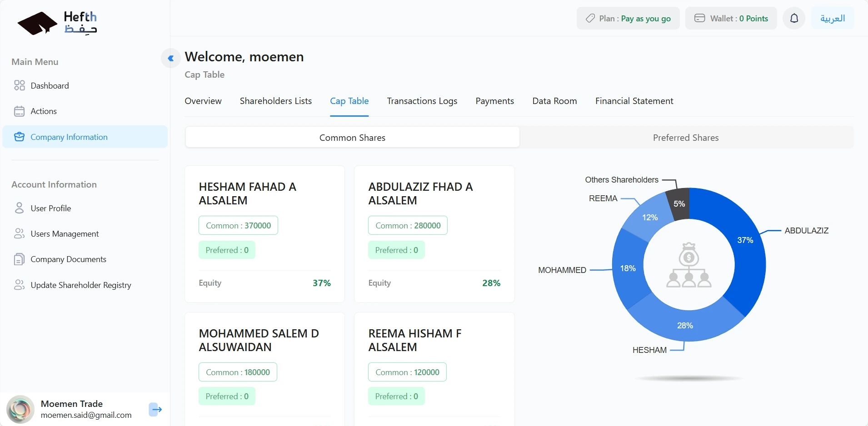Click the notification bell icon

tap(794, 18)
